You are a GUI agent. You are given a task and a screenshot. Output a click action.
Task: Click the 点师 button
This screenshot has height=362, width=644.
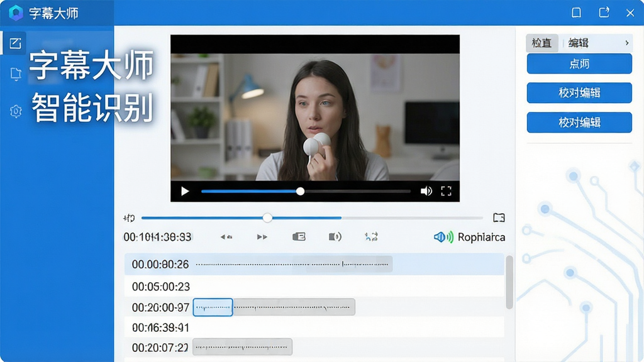[x=579, y=63]
